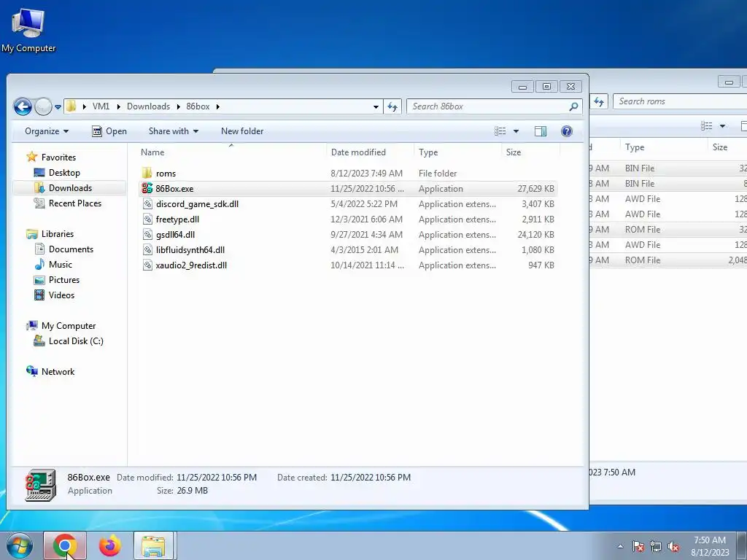
Task: Click 27,629 KB size of 86Box.exe
Action: click(535, 189)
